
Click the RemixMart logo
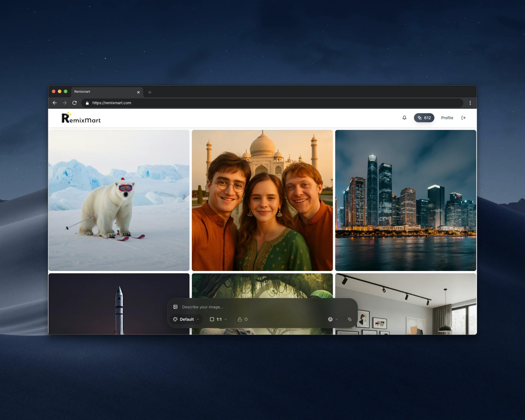tap(81, 118)
